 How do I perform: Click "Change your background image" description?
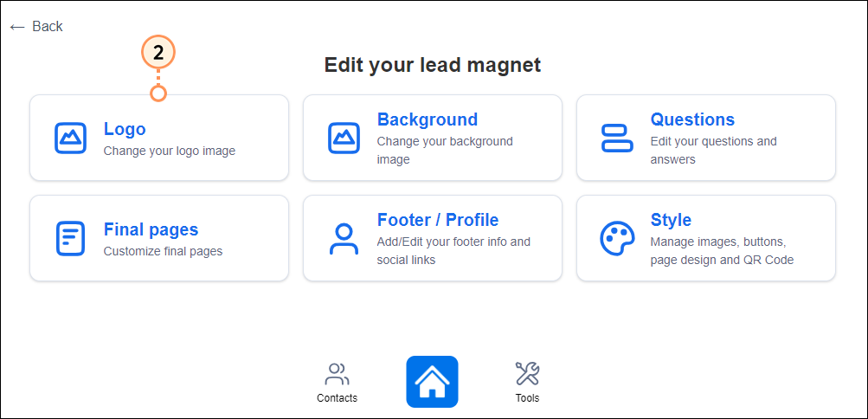[445, 151]
